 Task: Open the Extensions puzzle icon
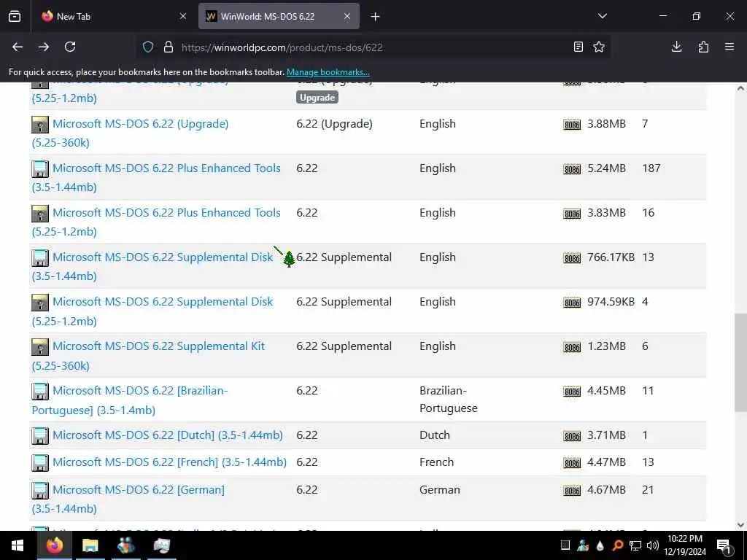coord(703,47)
